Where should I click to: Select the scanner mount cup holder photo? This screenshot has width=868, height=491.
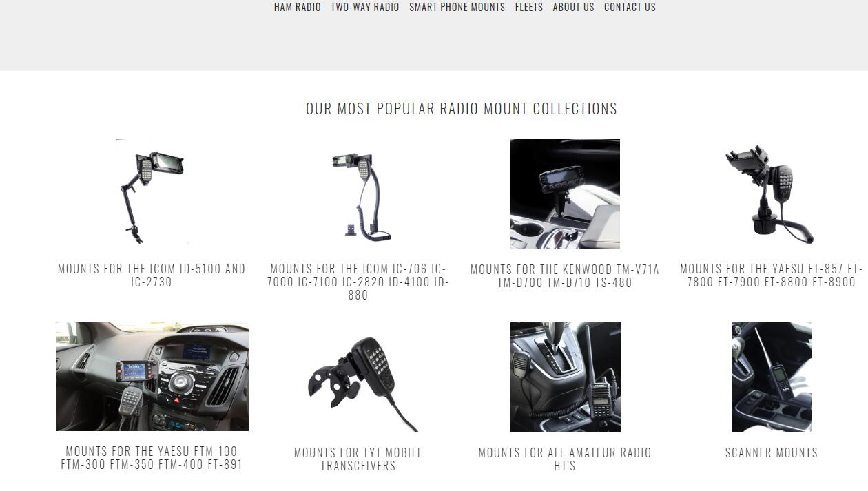[x=772, y=377]
